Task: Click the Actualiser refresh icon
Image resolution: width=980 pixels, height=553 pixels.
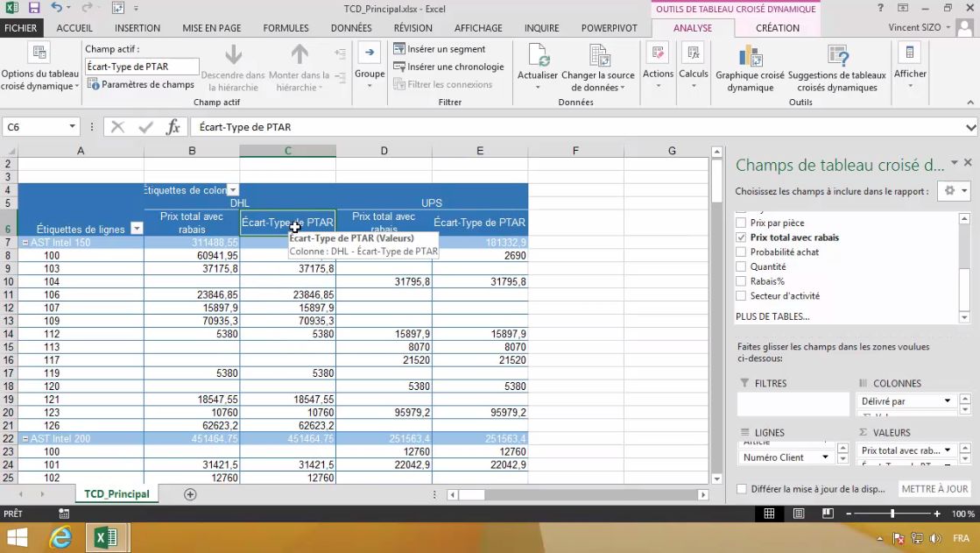Action: tap(538, 58)
